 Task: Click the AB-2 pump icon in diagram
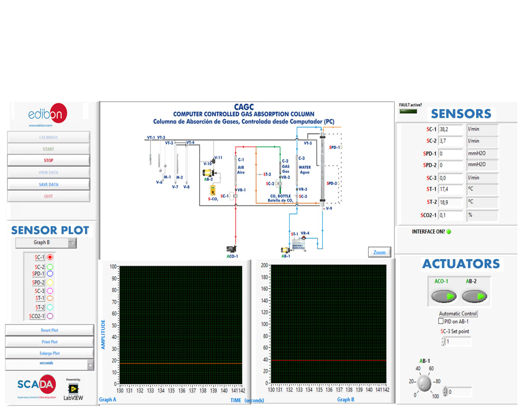(x=208, y=172)
